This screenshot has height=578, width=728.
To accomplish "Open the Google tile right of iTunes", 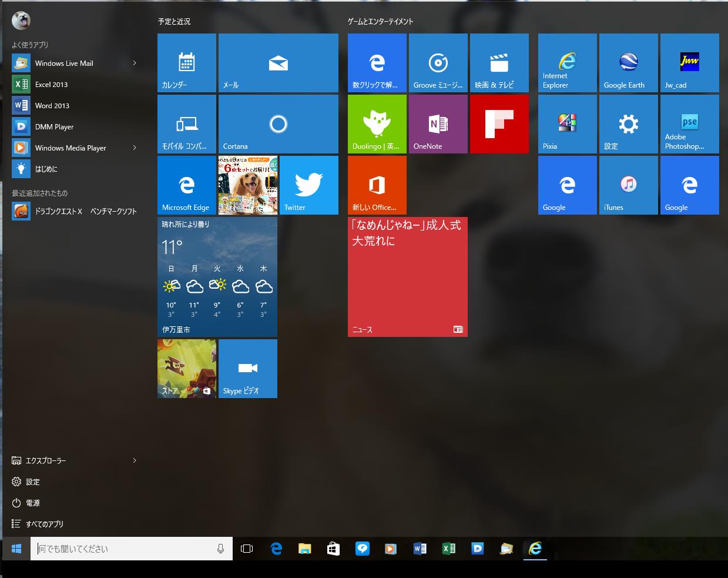I will click(690, 185).
